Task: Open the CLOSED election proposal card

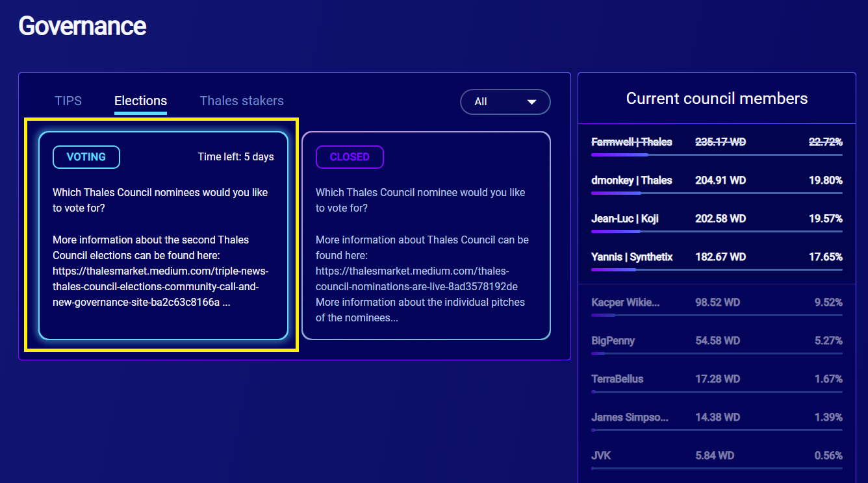Action: [x=426, y=236]
